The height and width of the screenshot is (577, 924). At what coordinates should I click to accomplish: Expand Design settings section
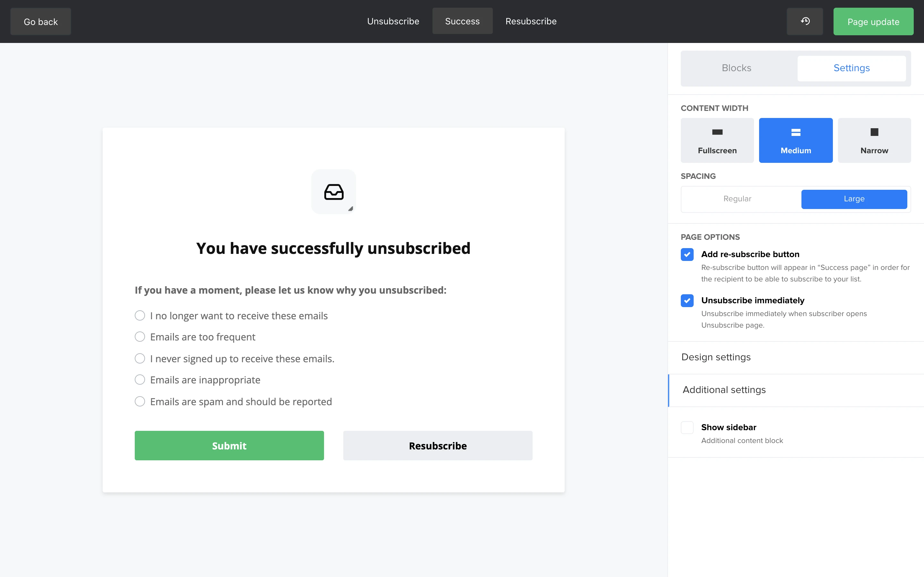716,357
